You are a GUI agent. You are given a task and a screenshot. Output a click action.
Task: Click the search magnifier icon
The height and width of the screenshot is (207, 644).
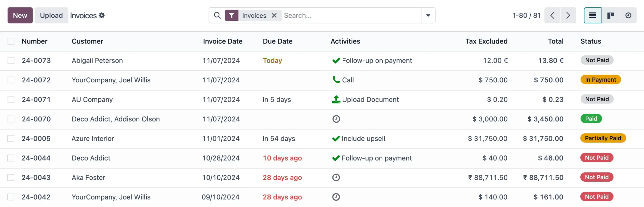pyautogui.click(x=217, y=16)
